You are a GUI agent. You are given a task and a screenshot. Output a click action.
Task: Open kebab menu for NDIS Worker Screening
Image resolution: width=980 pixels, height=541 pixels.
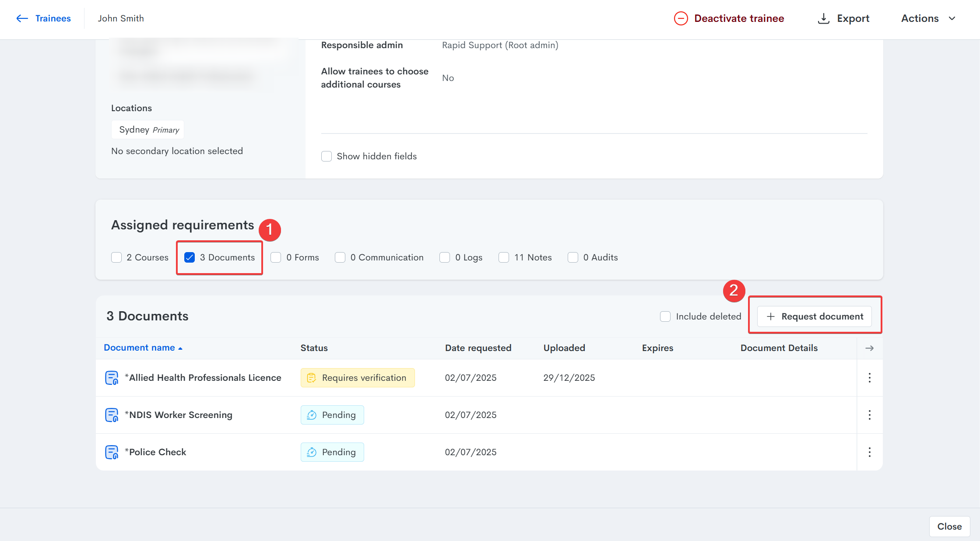[869, 415]
